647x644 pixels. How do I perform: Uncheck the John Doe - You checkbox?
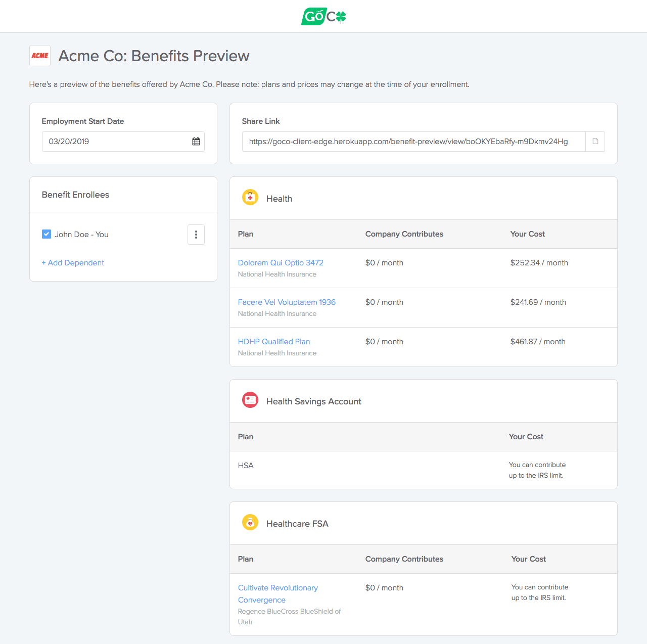coord(47,234)
